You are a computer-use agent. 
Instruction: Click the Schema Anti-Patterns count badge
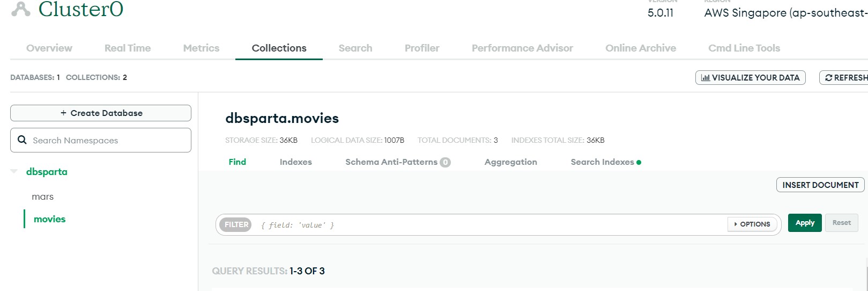coord(445,162)
